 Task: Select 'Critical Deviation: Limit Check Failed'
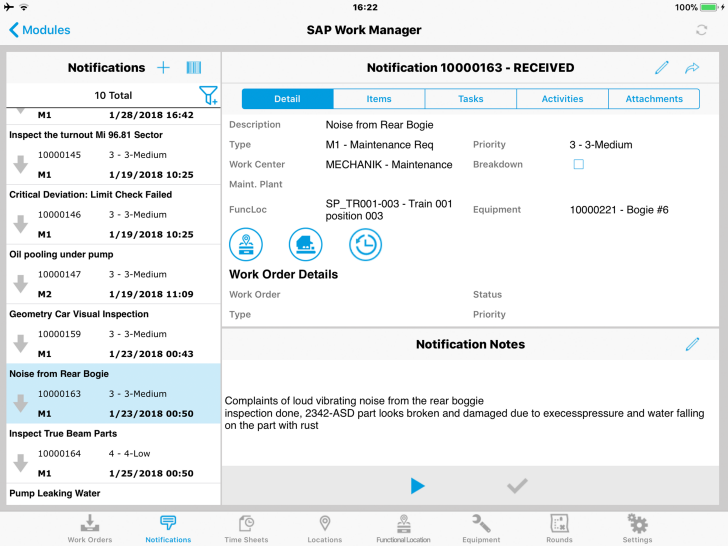pyautogui.click(x=113, y=214)
